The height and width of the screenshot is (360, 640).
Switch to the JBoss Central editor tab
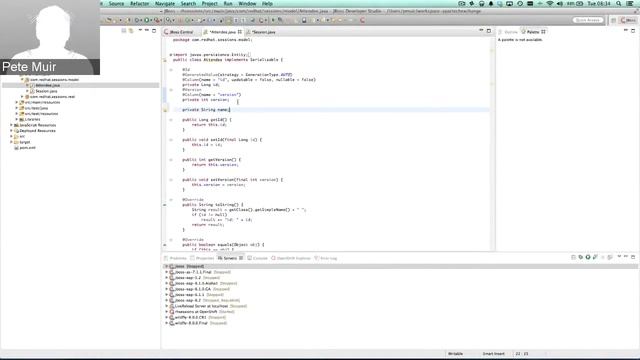(x=179, y=32)
